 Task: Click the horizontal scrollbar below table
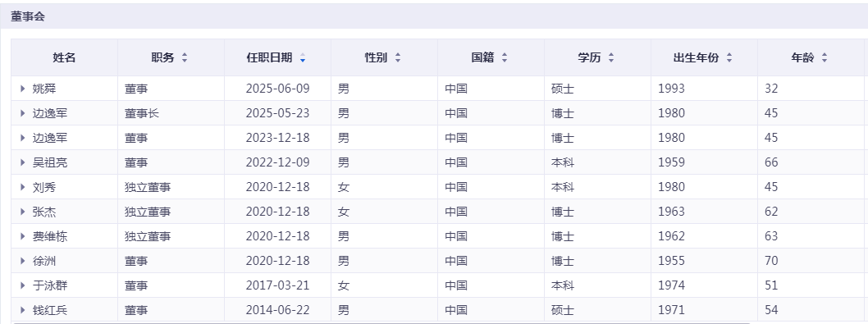click(x=382, y=322)
